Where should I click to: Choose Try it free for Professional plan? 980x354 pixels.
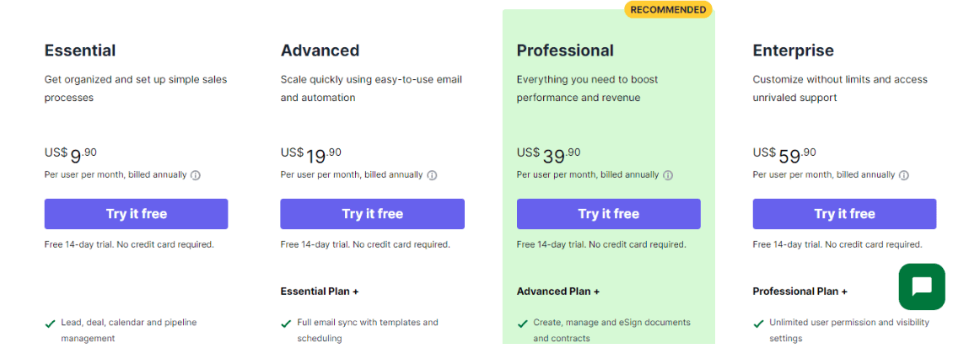click(609, 214)
